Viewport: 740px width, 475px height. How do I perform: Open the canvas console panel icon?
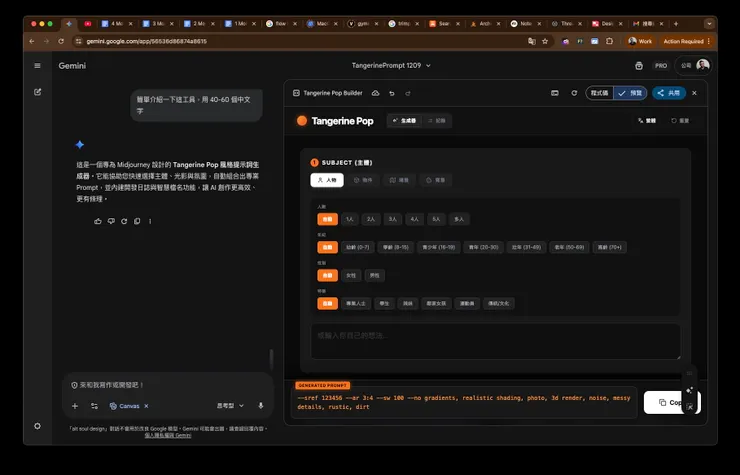click(x=555, y=93)
